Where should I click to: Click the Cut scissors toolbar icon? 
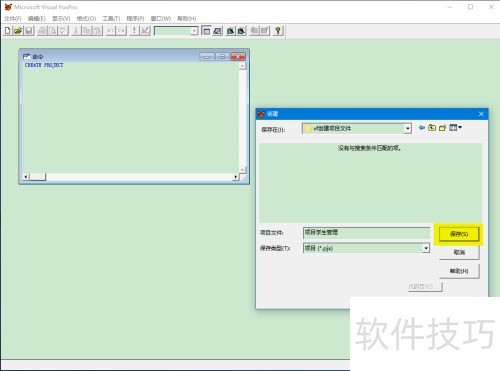(76, 31)
